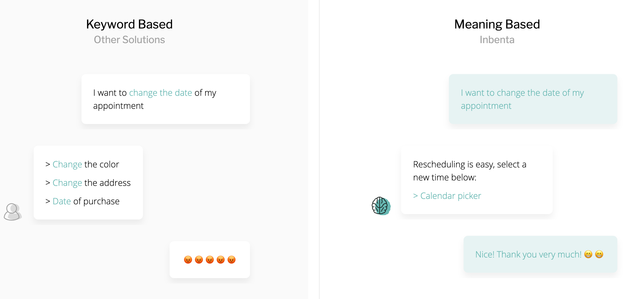Click highlighted "change the date" in white bubble
This screenshot has width=644, height=299.
pyautogui.click(x=160, y=93)
